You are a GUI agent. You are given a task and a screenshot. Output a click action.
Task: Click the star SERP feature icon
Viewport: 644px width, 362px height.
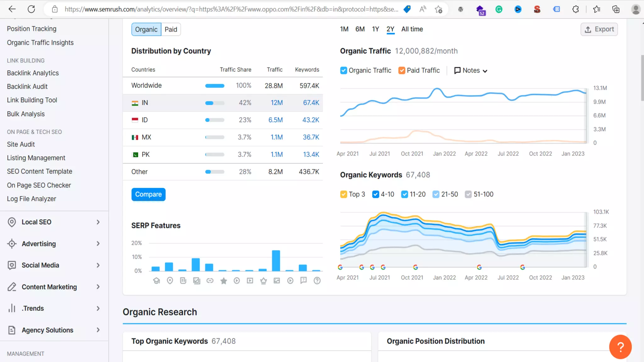(224, 281)
